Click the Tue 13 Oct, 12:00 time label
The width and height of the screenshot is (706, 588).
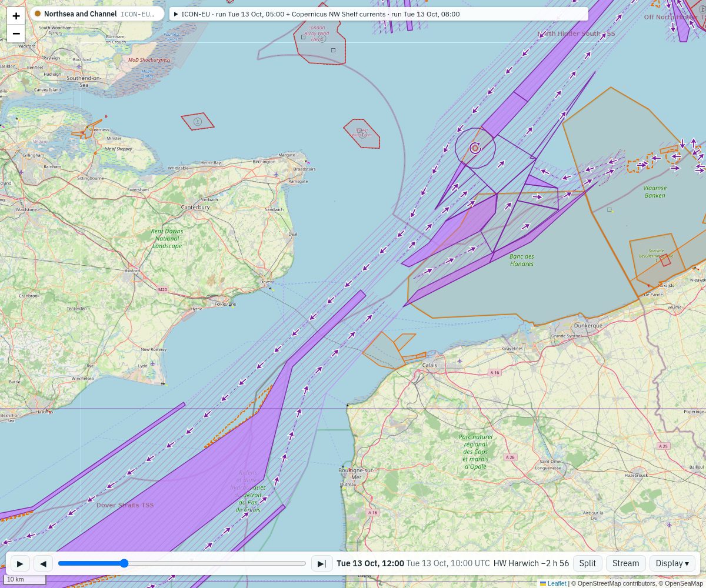tap(370, 563)
